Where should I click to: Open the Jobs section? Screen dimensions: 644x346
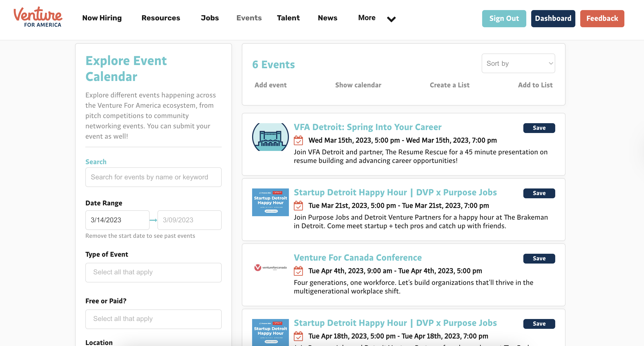[210, 18]
